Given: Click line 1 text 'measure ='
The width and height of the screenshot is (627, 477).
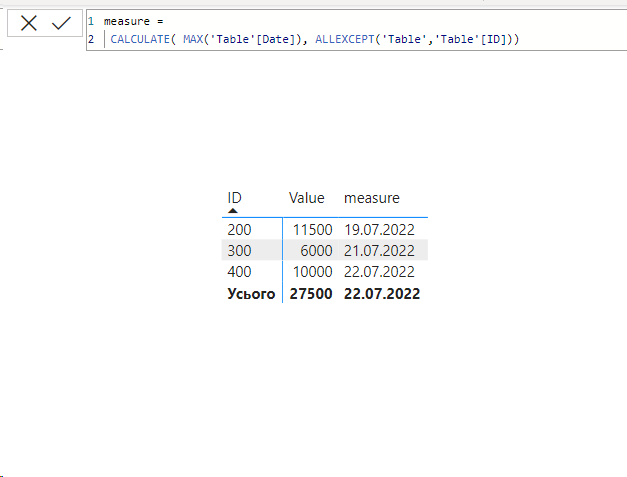Looking at the screenshot, I should [x=133, y=21].
